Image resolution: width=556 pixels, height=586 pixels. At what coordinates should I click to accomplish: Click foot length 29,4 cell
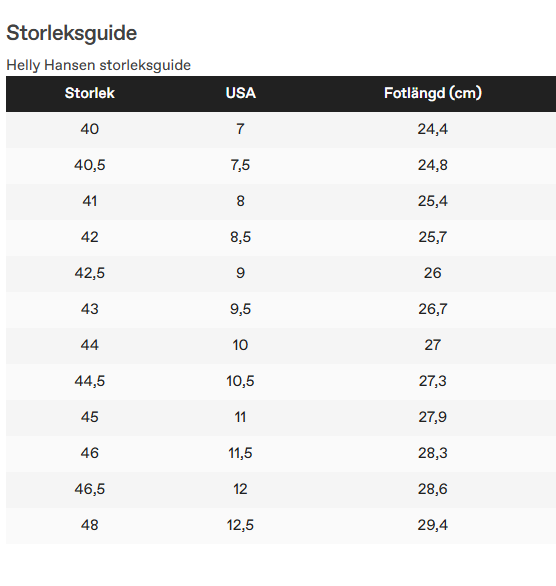(433, 525)
